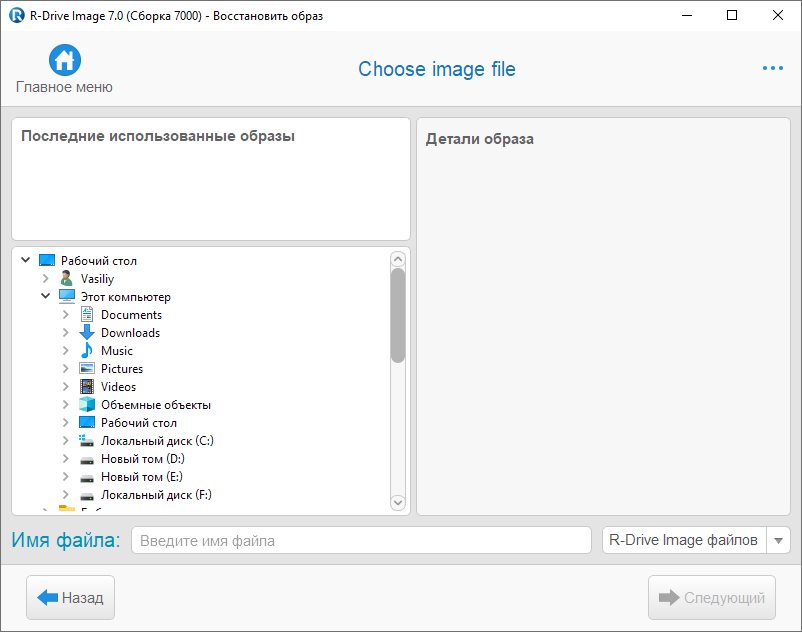Click the file tree scroll-down arrow
The width and height of the screenshot is (802, 632).
click(397, 502)
